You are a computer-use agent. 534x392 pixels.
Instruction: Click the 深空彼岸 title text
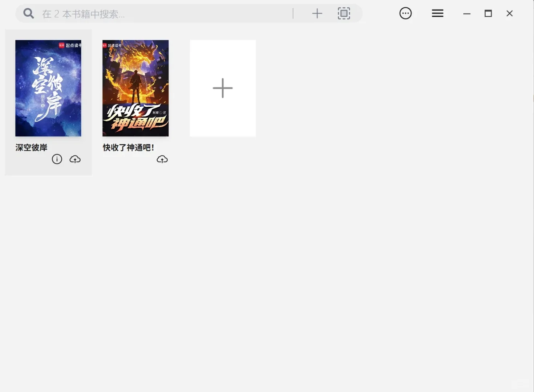coord(32,147)
